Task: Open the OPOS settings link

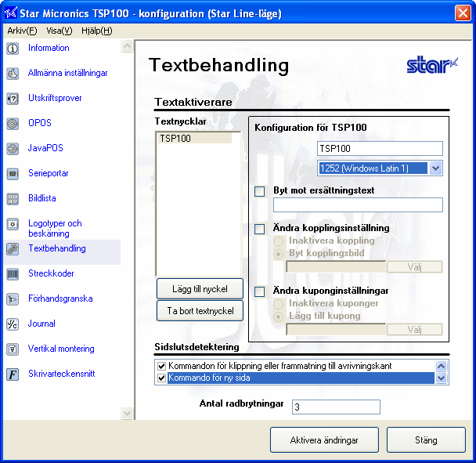Action: coord(40,123)
